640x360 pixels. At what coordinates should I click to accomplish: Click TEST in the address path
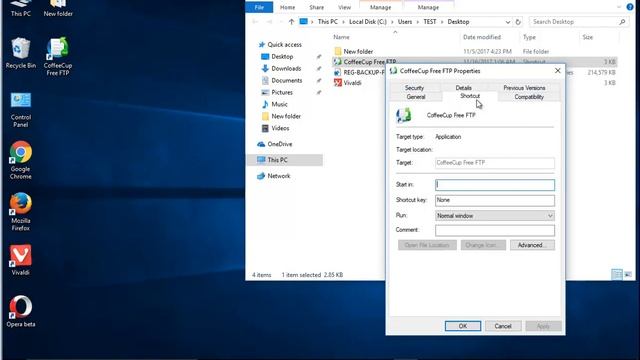coord(429,22)
